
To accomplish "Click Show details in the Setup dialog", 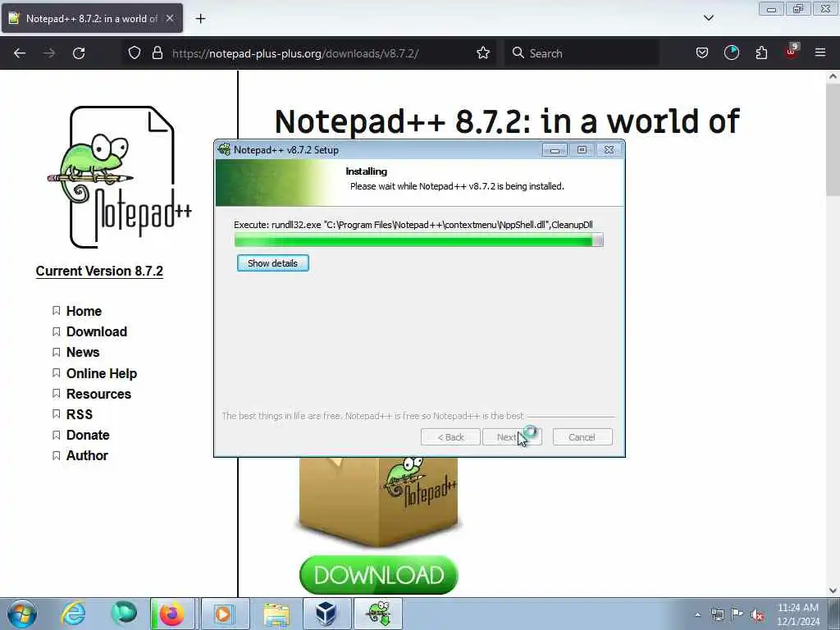I will (x=272, y=263).
